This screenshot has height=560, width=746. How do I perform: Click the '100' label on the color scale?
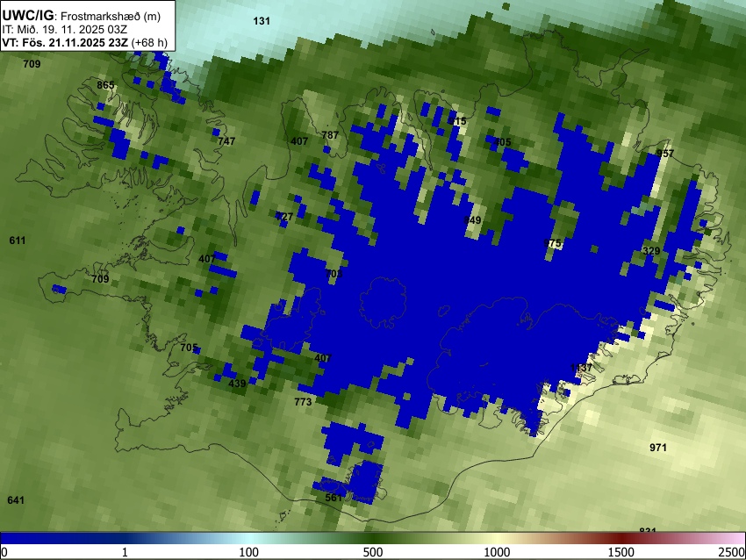[248, 552]
